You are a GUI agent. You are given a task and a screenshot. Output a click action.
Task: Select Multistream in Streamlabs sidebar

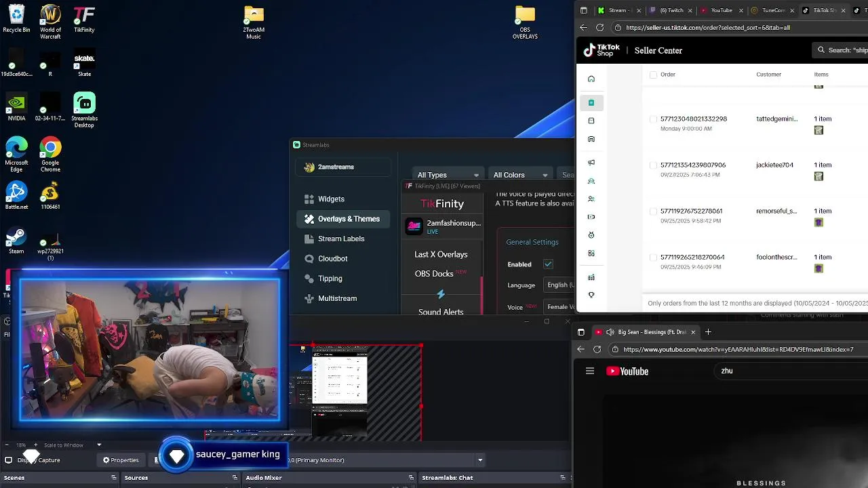coord(343,298)
